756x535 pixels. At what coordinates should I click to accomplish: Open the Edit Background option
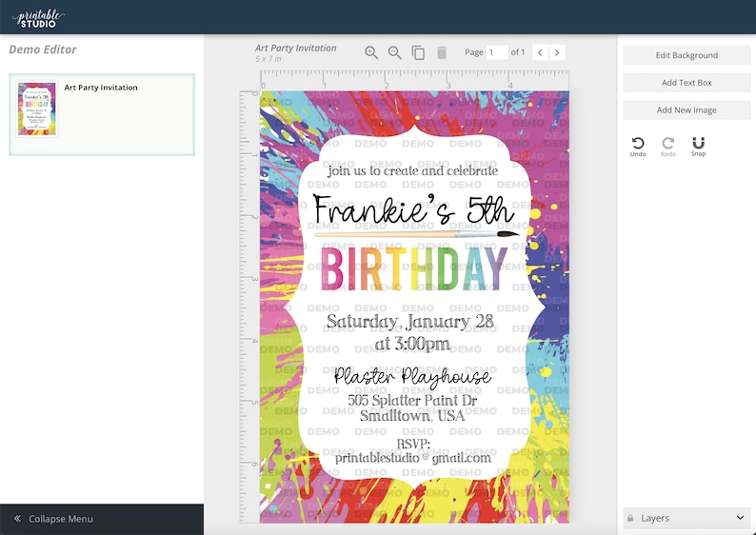click(x=686, y=55)
